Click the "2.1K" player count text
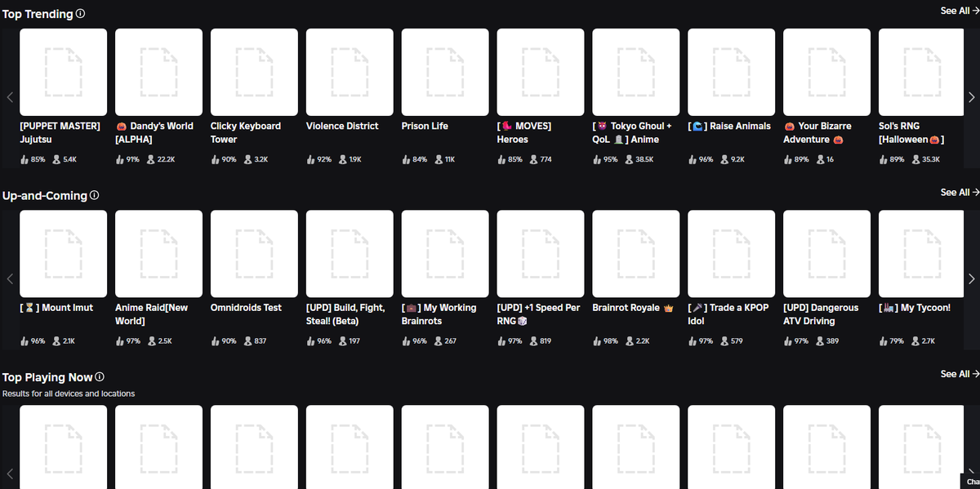The image size is (980, 489). [69, 341]
